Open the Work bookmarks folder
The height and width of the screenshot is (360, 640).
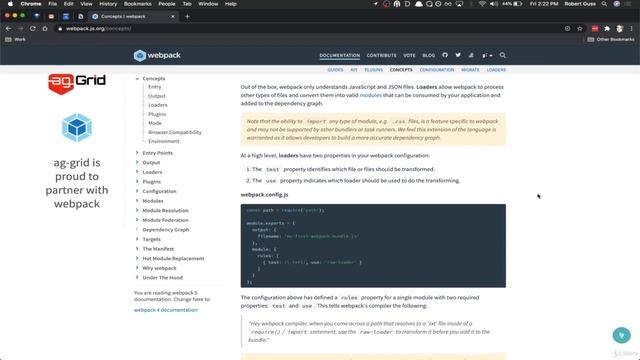pyautogui.click(x=16, y=40)
